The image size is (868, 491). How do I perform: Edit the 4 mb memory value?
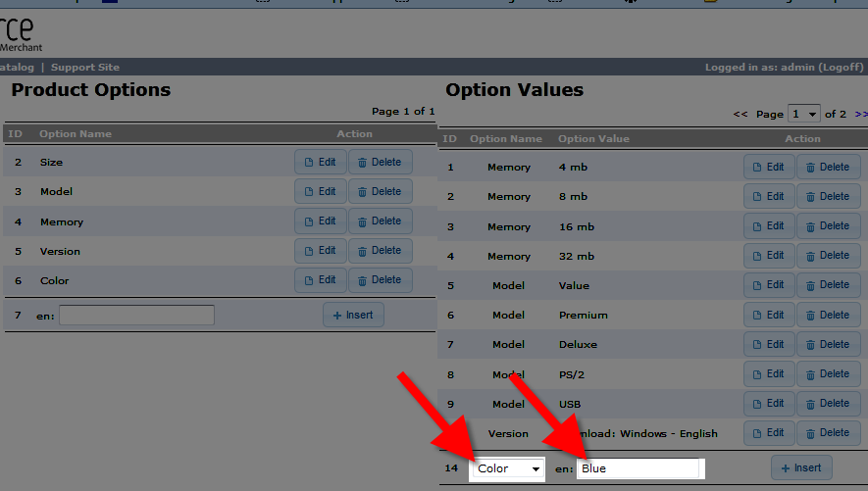coord(768,167)
